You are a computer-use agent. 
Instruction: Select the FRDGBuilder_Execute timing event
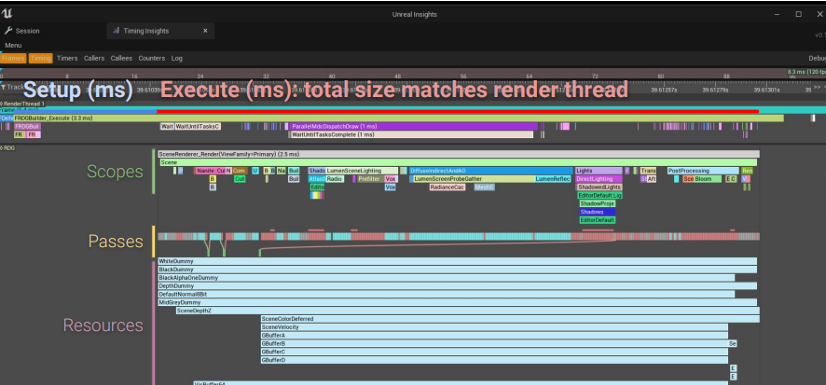tap(398, 119)
